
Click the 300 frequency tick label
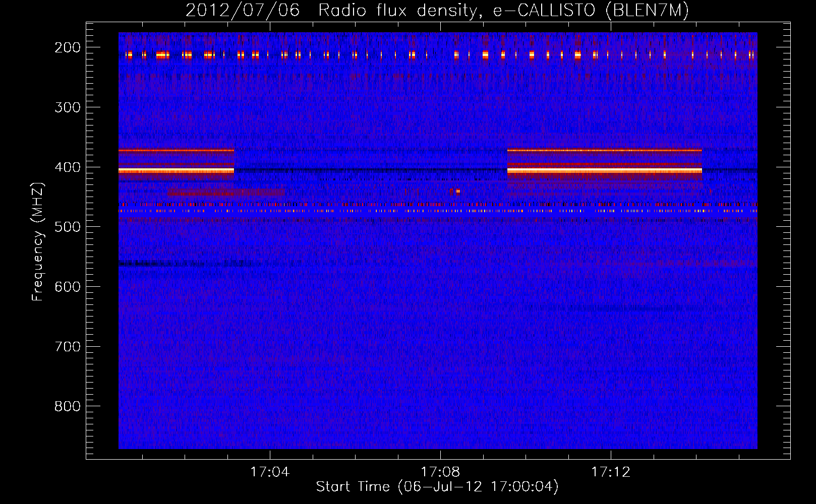click(68, 107)
